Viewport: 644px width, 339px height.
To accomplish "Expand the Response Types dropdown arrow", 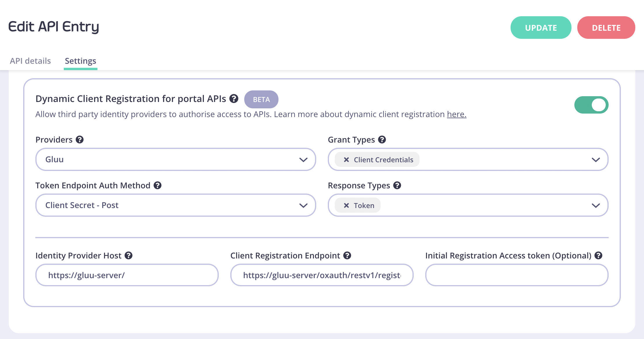I will coord(596,205).
